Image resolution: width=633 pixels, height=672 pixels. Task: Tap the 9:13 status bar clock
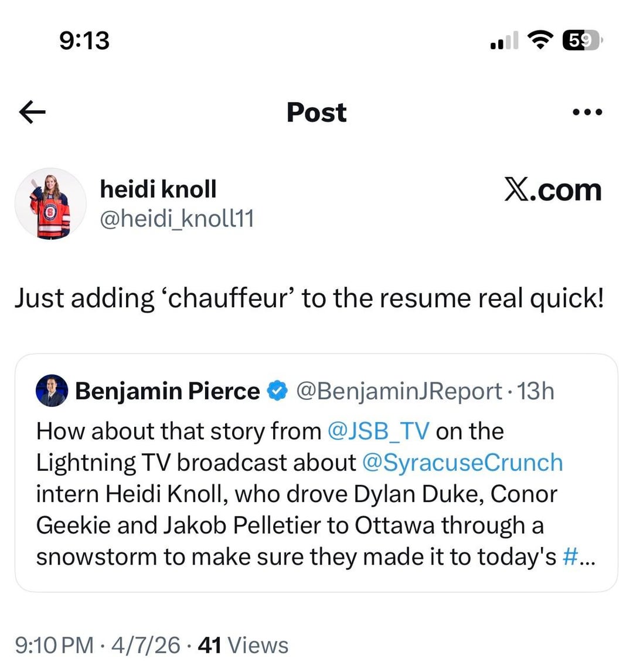[x=84, y=40]
